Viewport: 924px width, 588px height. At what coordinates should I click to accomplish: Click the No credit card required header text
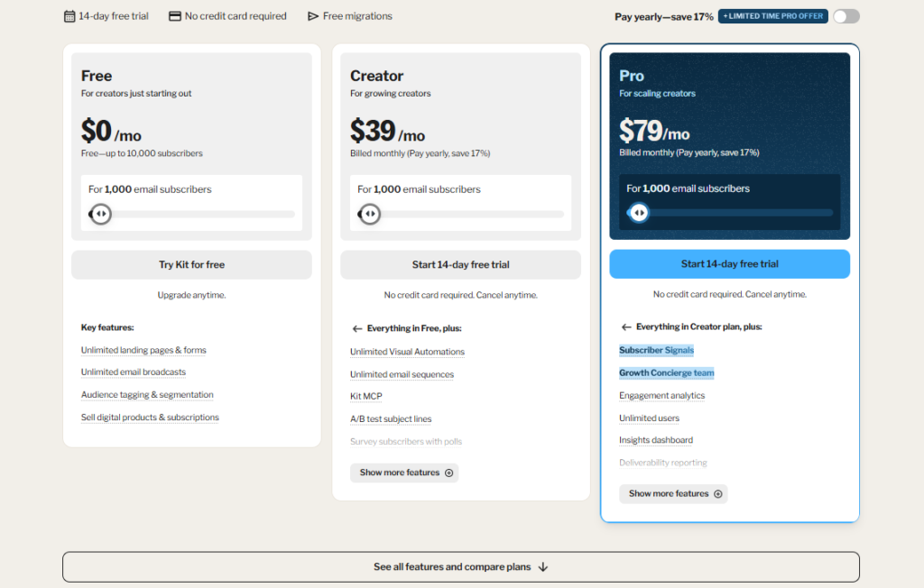click(x=236, y=16)
